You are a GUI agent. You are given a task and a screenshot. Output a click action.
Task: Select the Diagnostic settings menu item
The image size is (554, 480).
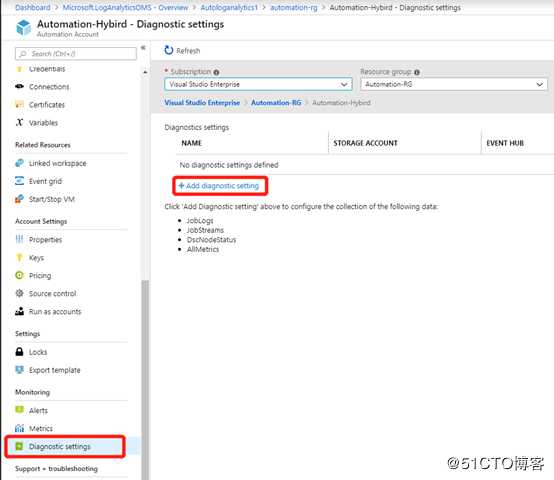[60, 446]
